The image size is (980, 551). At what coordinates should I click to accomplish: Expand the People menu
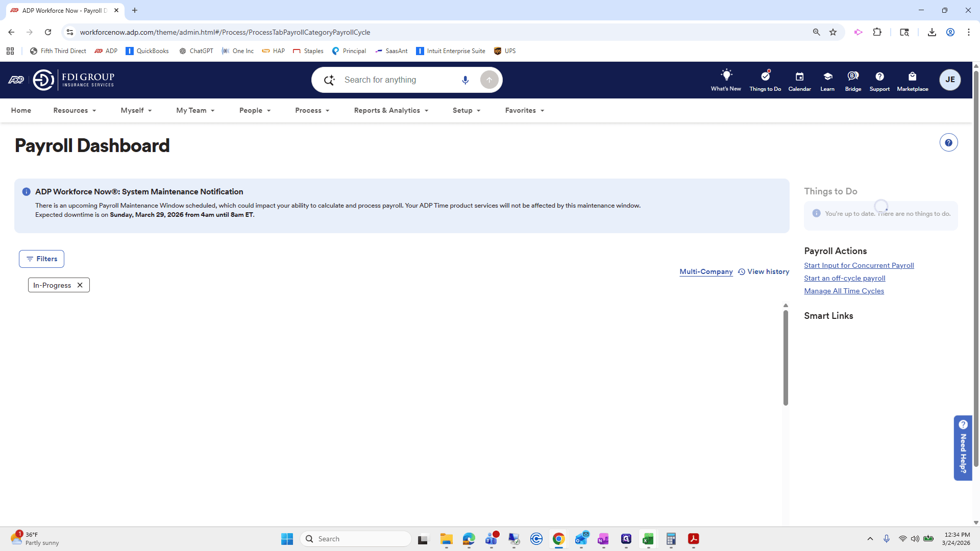pyautogui.click(x=255, y=110)
